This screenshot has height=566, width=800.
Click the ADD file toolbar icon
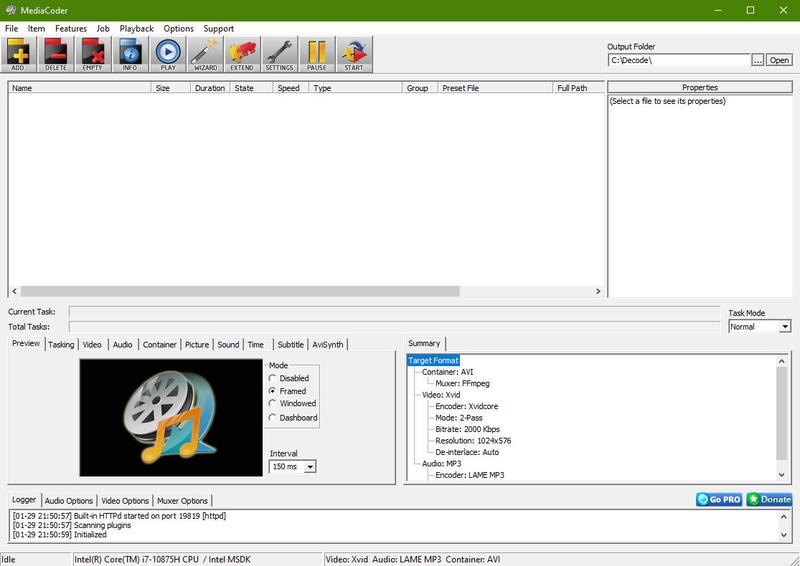pos(19,54)
